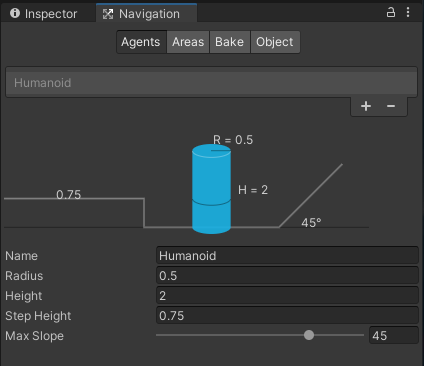Open the Areas section
The image size is (424, 366).
click(x=188, y=42)
